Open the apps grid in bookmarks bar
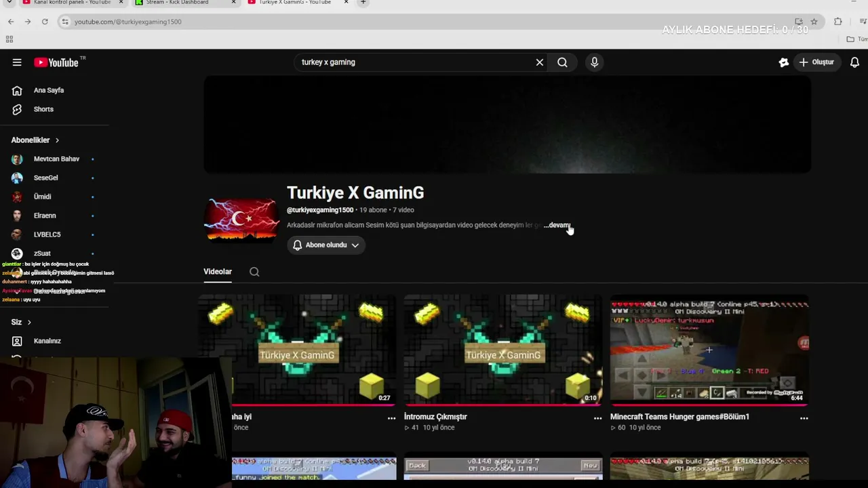Image resolution: width=868 pixels, height=488 pixels. [9, 39]
